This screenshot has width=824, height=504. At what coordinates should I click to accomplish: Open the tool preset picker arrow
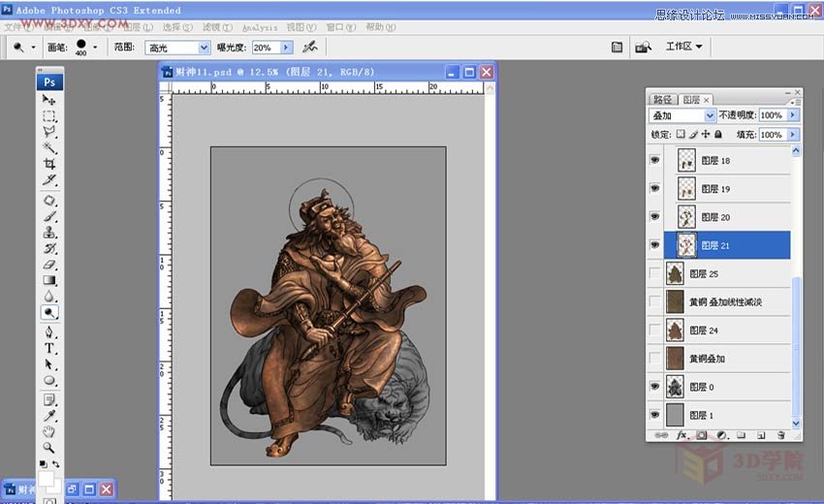tap(33, 47)
